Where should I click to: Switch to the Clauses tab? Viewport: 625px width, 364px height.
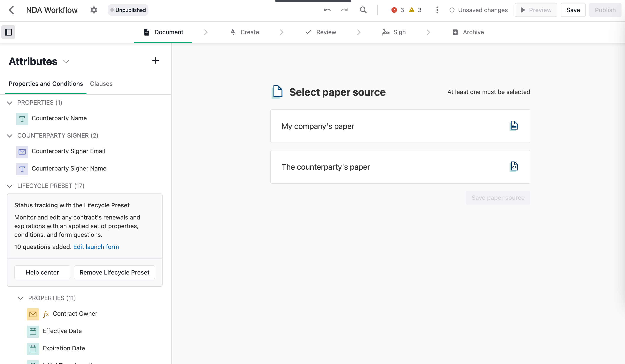click(101, 84)
